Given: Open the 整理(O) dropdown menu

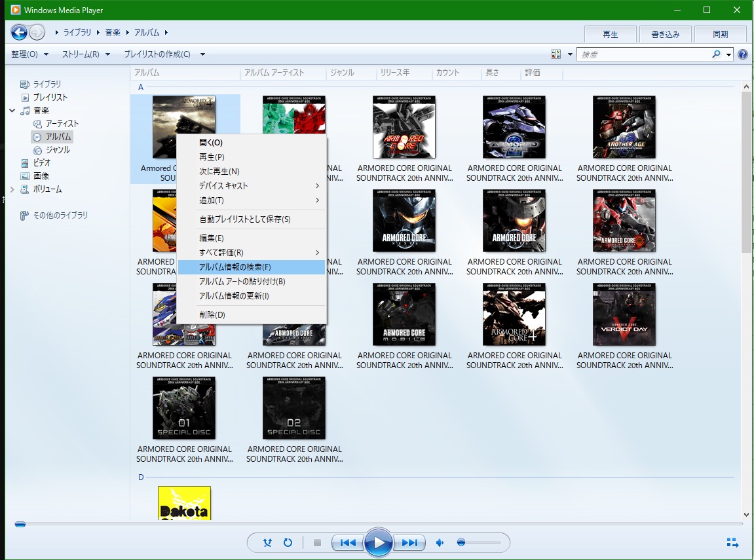Looking at the screenshot, I should 29,54.
